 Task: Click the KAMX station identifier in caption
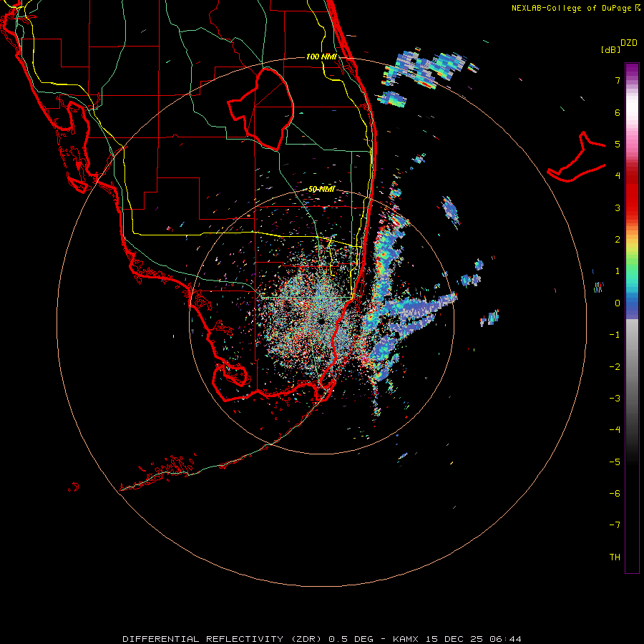pos(406,639)
